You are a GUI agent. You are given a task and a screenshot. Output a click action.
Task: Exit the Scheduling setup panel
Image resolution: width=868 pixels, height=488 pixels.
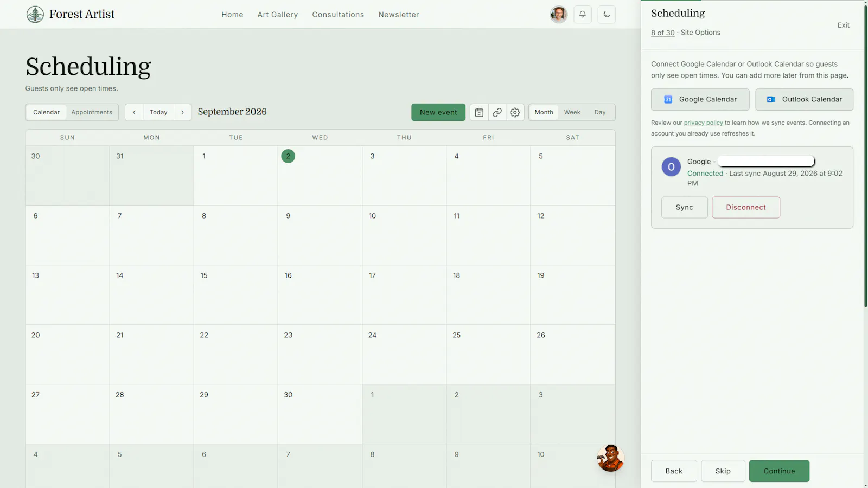pyautogui.click(x=844, y=25)
